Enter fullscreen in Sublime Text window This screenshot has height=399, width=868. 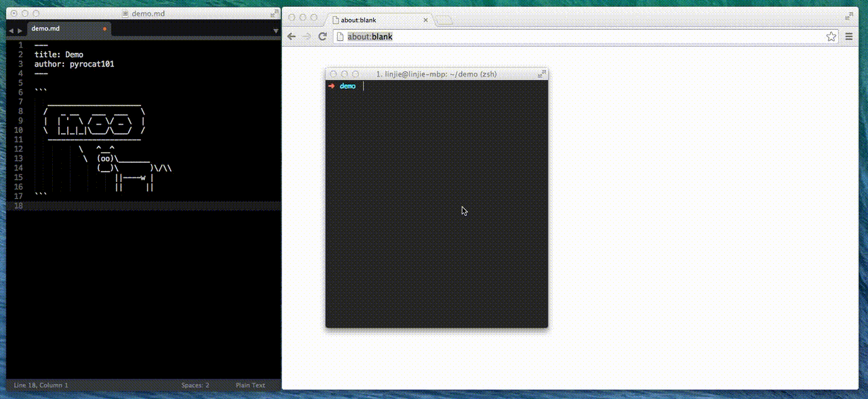point(274,14)
